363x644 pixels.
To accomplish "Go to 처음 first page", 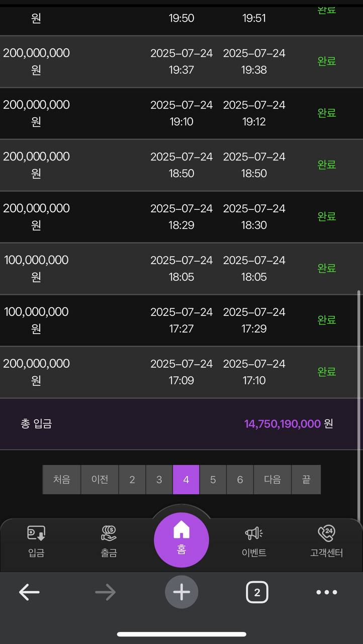I will [x=61, y=479].
